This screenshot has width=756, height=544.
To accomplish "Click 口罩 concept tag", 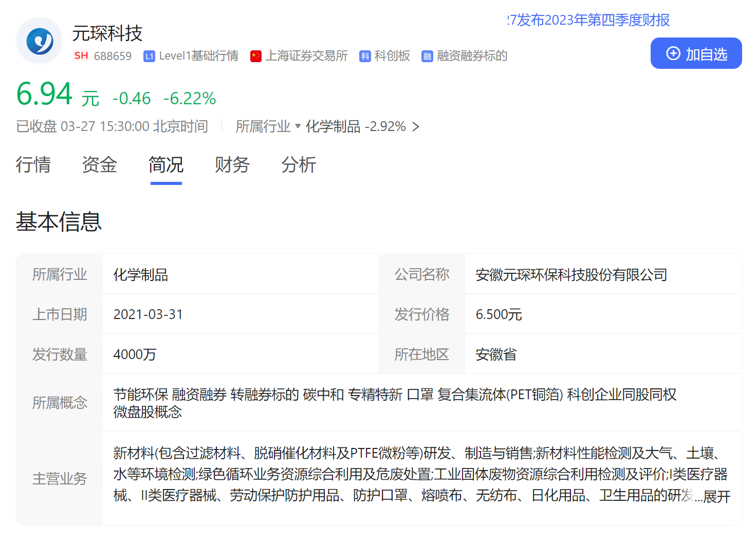I will [x=420, y=395].
